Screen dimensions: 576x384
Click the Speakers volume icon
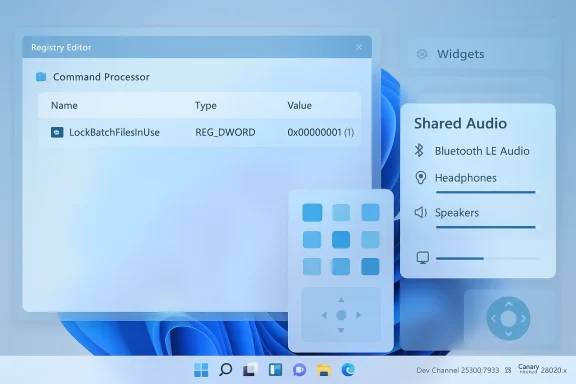click(x=421, y=212)
